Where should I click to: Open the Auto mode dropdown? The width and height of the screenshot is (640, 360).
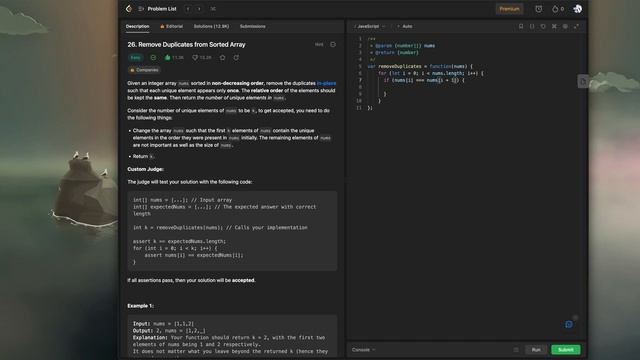tap(405, 26)
